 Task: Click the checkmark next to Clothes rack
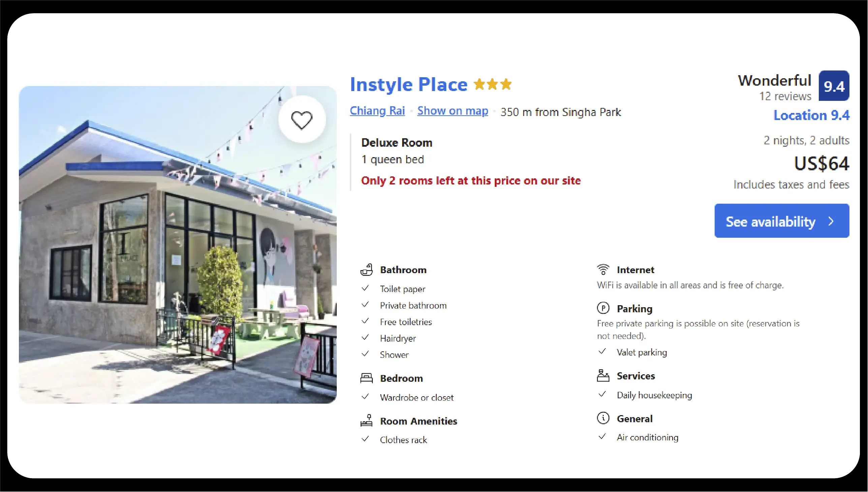(365, 439)
